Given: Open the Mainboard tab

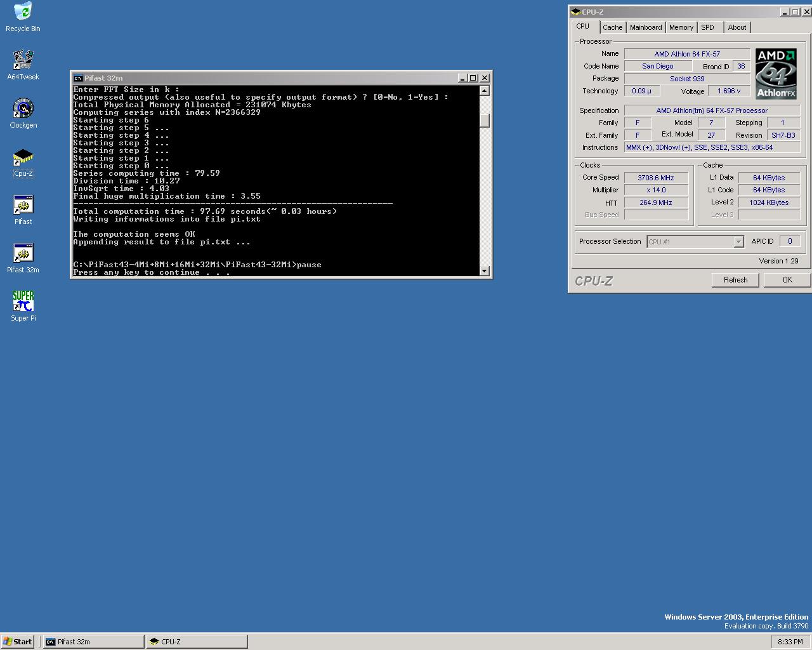Looking at the screenshot, I should (x=645, y=27).
